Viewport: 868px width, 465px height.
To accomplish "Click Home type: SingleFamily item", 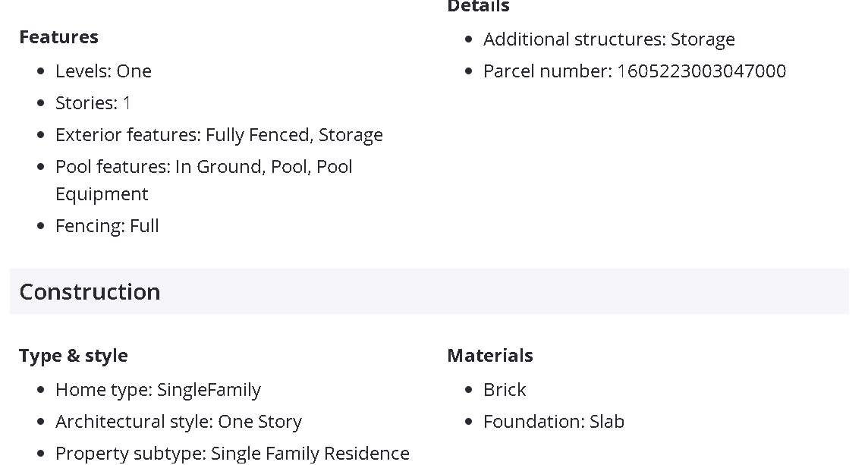I will [158, 390].
